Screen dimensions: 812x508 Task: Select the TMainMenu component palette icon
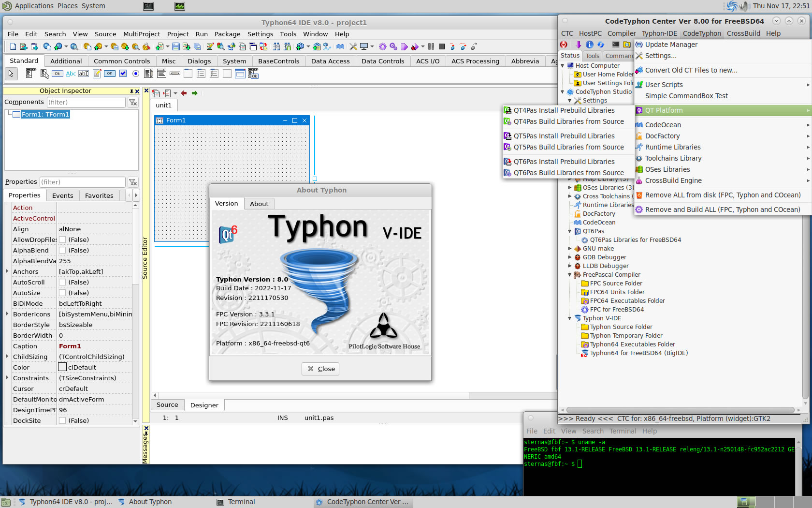pos(30,74)
